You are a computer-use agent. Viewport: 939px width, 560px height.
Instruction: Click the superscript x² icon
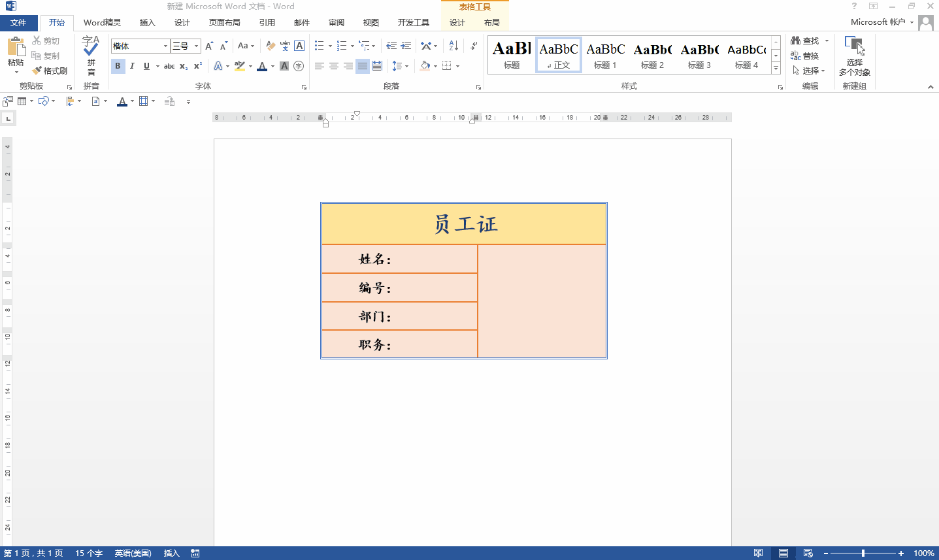[x=198, y=66]
